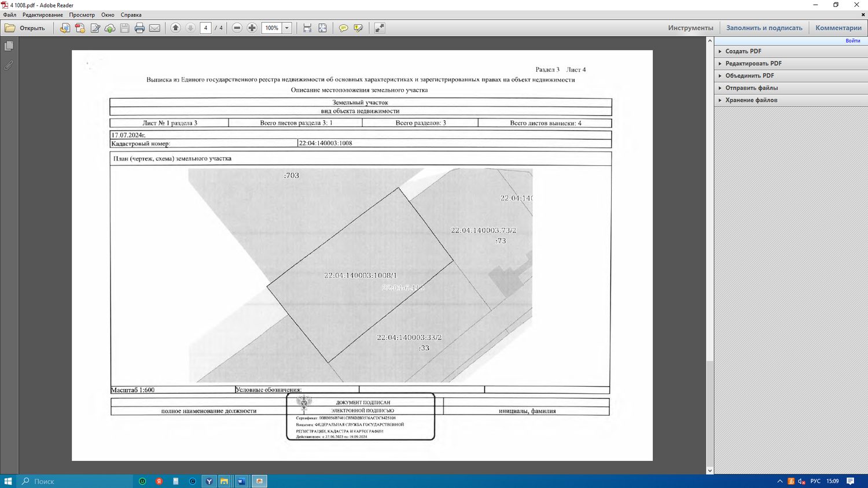Click the Открыть folder icon in the toolbar
The image size is (868, 488).
10,28
